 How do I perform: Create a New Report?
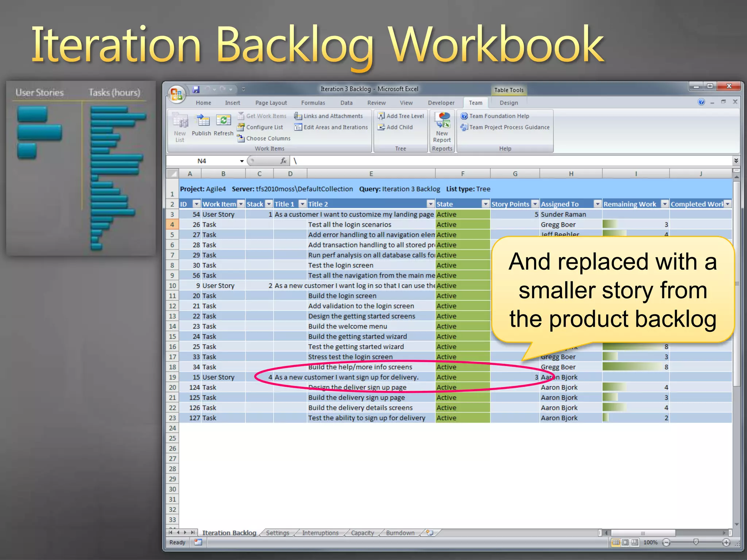click(442, 127)
